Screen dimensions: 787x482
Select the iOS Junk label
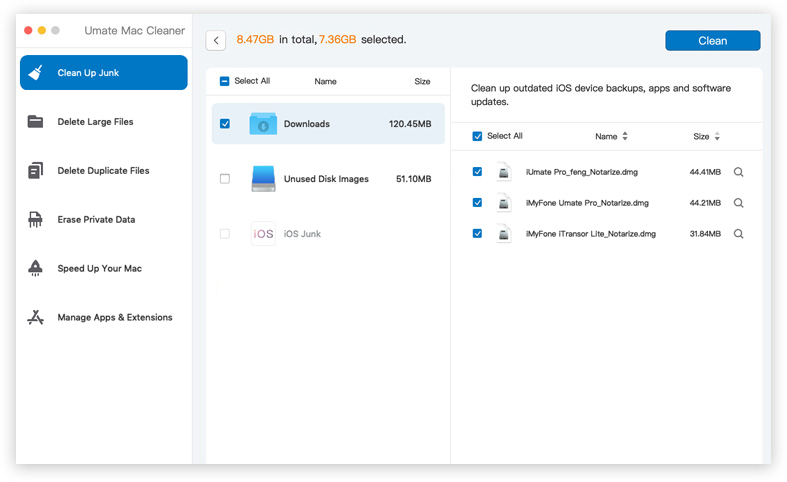click(x=302, y=234)
